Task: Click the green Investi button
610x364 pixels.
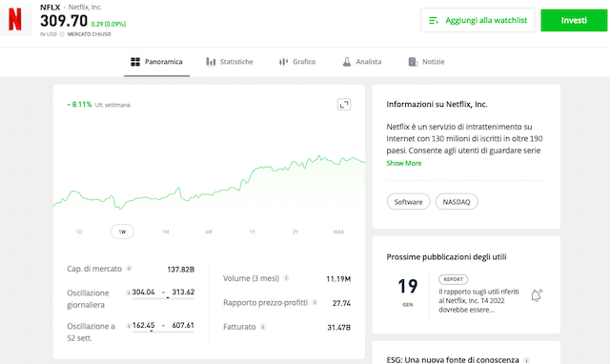Action: [574, 20]
